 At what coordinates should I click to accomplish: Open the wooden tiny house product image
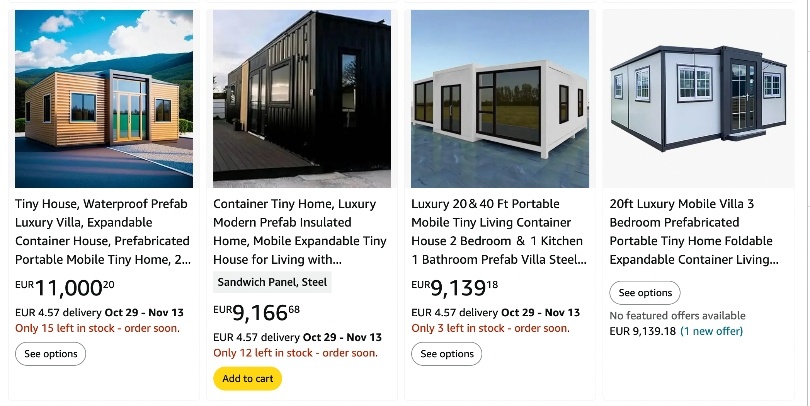click(103, 98)
